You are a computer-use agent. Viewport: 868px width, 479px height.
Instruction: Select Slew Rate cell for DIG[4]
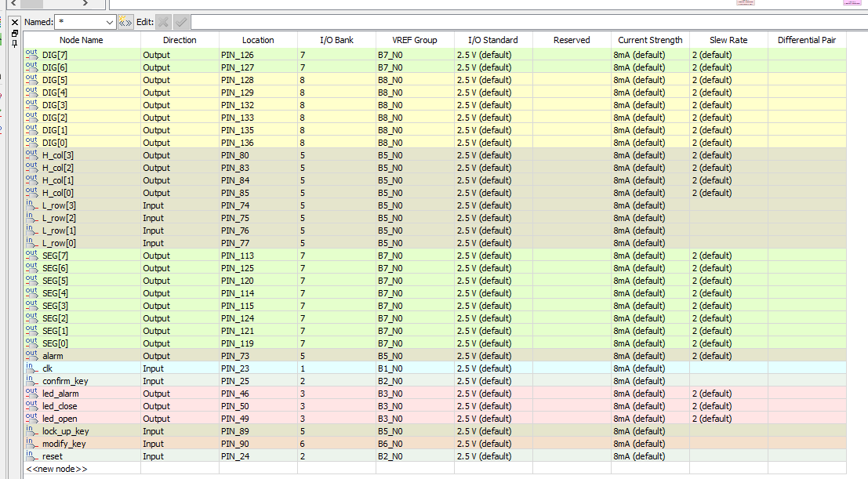click(x=728, y=93)
